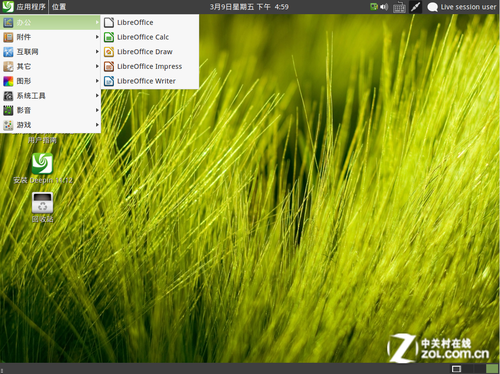Expand the 其它 submenu arrow
Viewport: 500px width, 374px height.
(x=97, y=66)
